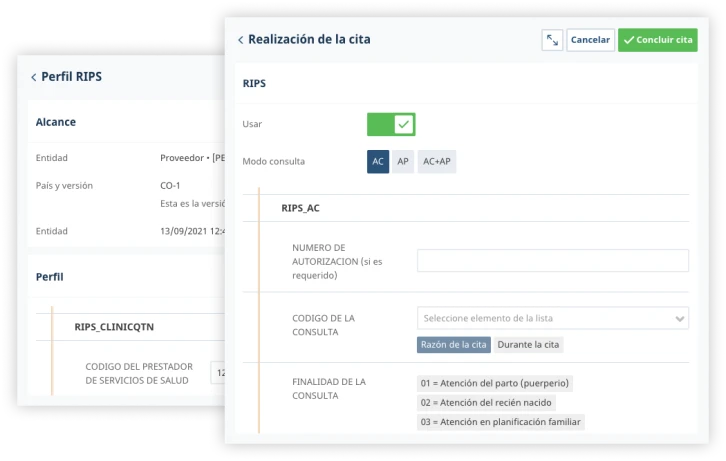The height and width of the screenshot is (461, 726).
Task: Click the dropdown chevron of Seleccione elemento list
Action: pos(679,319)
